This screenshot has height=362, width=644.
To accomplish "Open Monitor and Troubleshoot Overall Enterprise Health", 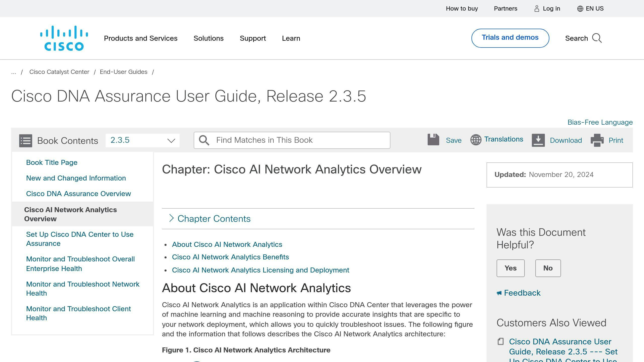I will [80, 264].
